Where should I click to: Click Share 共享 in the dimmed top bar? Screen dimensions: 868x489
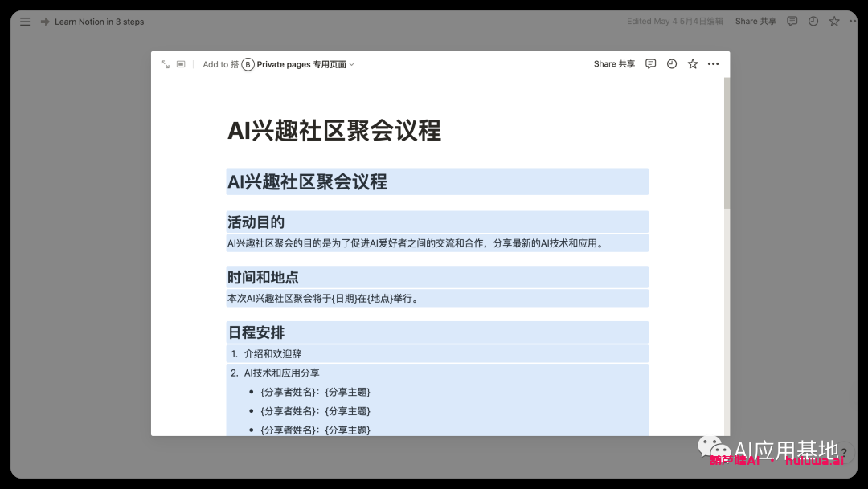coord(755,22)
